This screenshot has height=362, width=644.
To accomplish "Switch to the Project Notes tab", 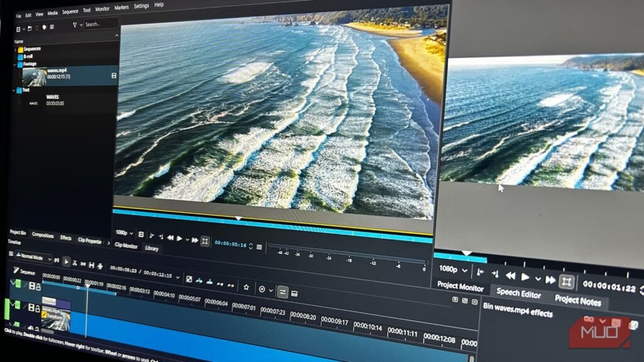I will pyautogui.click(x=577, y=301).
